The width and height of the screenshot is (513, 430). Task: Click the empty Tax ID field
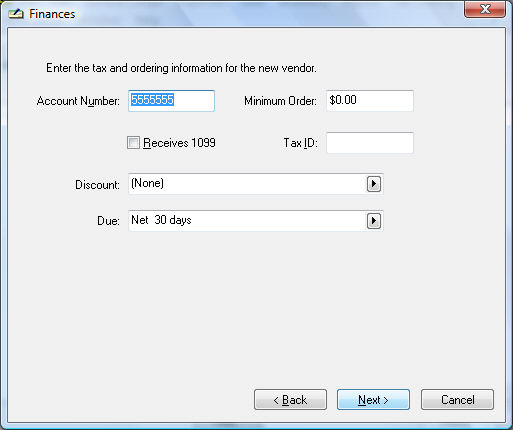(370, 143)
